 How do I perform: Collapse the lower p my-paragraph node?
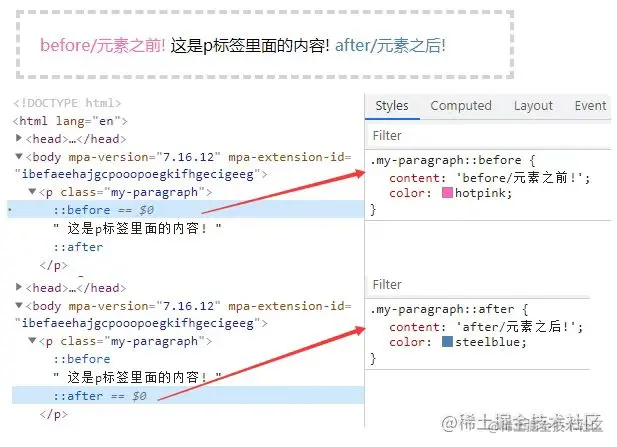(32, 340)
